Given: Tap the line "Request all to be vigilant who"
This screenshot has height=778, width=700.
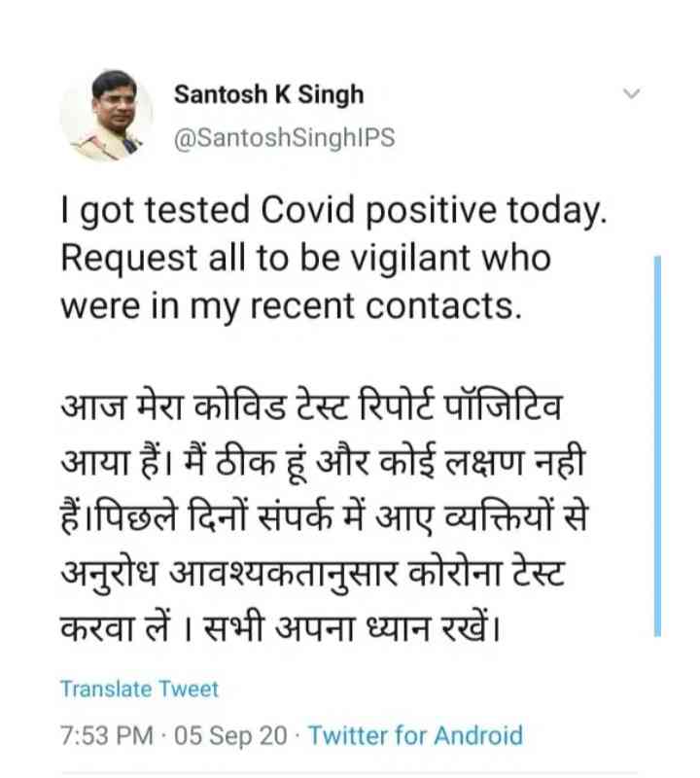Looking at the screenshot, I should pyautogui.click(x=305, y=259).
